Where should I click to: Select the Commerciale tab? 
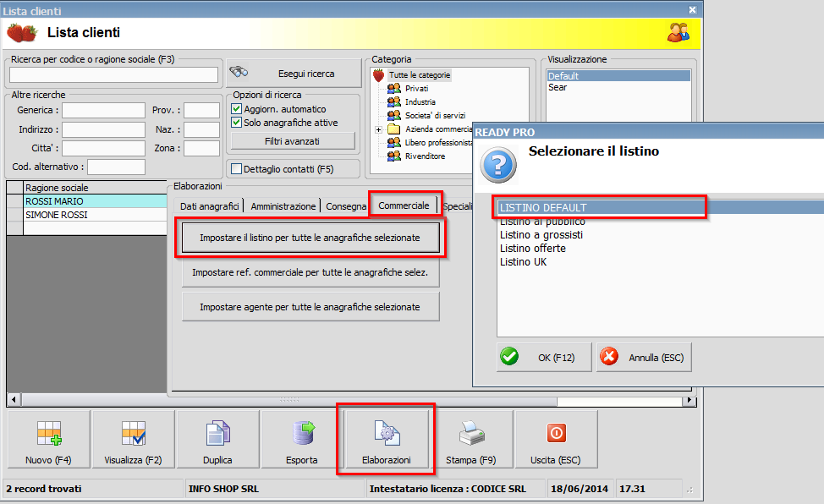pos(404,205)
